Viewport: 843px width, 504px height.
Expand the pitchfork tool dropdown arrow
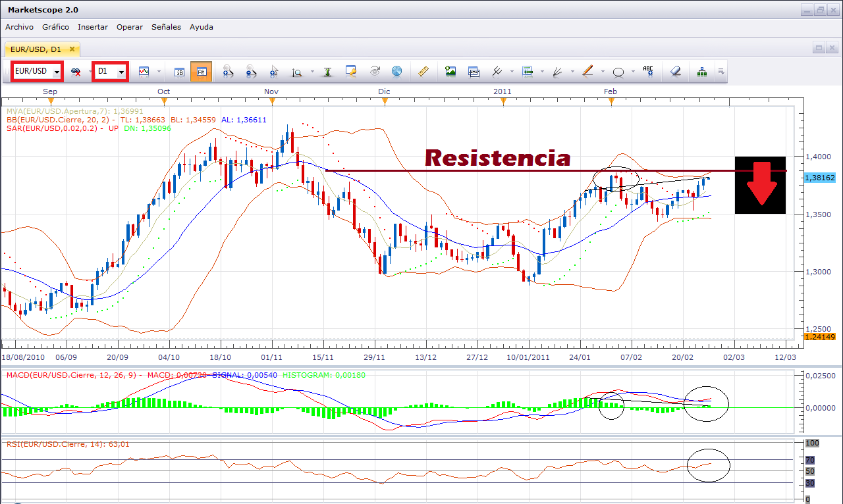click(x=511, y=72)
